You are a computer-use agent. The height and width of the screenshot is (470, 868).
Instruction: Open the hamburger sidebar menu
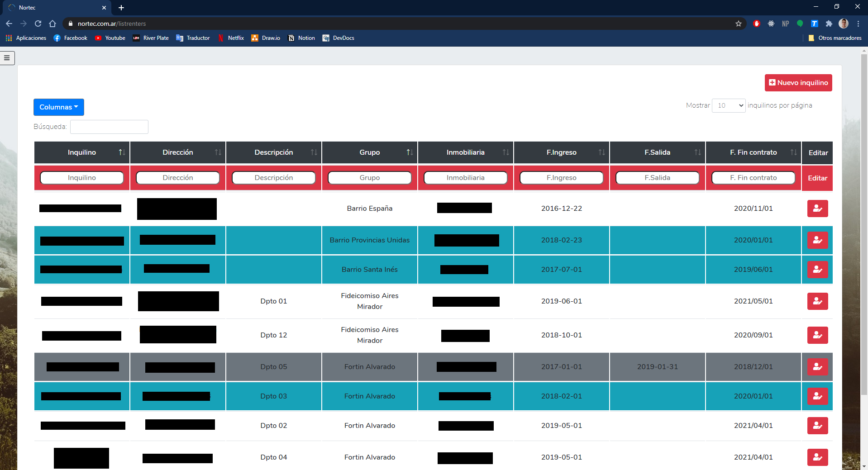coord(7,58)
